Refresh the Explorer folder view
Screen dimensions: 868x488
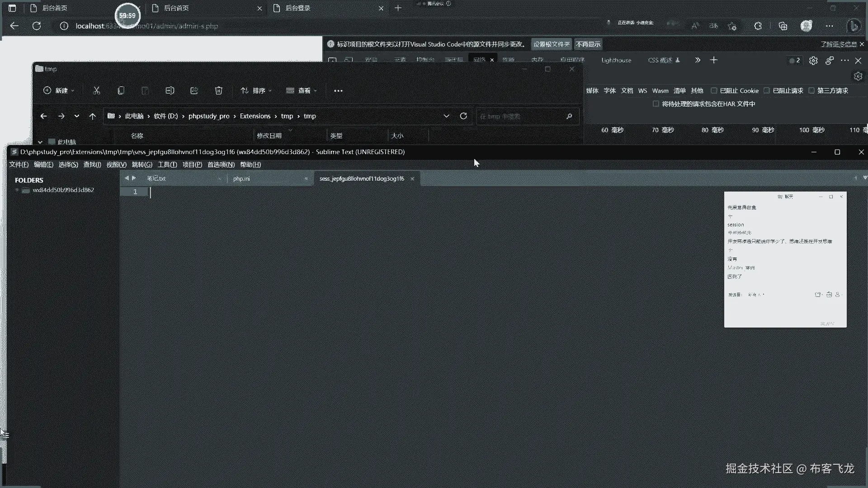pyautogui.click(x=463, y=116)
